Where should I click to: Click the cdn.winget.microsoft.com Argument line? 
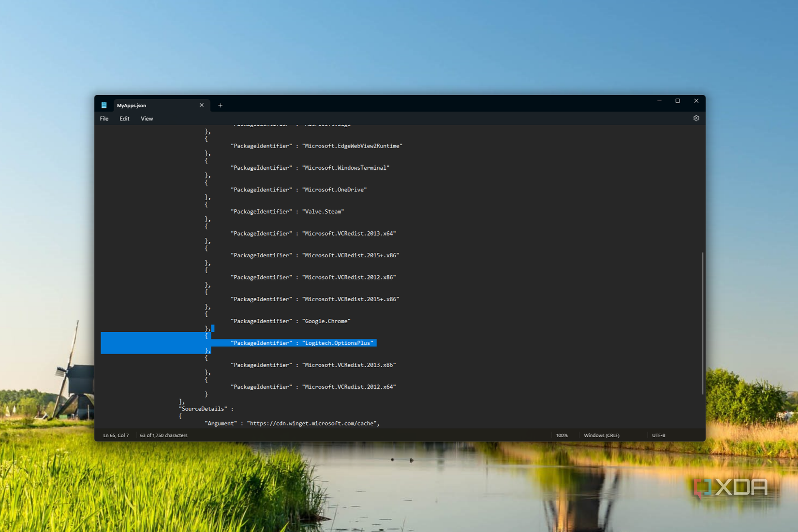tap(313, 423)
